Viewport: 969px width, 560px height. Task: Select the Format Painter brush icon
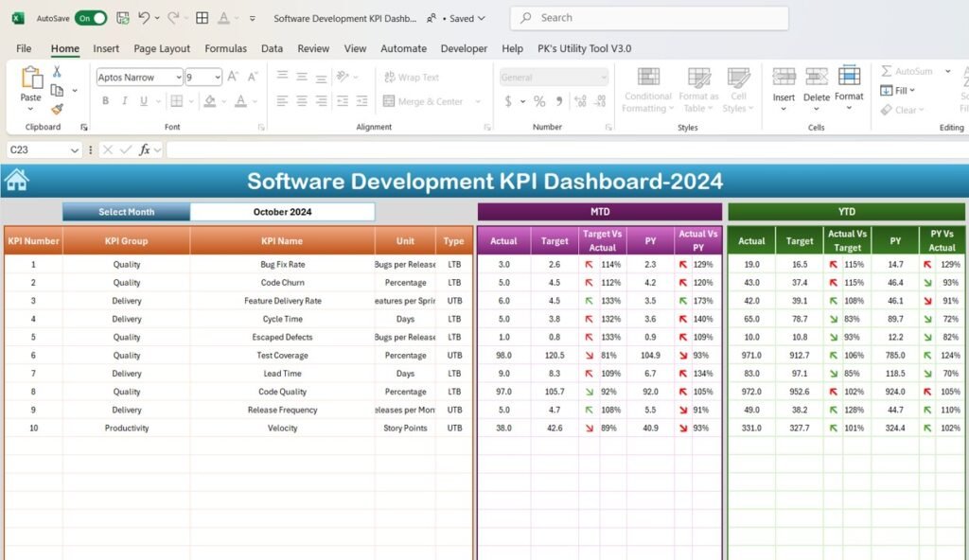tap(57, 110)
